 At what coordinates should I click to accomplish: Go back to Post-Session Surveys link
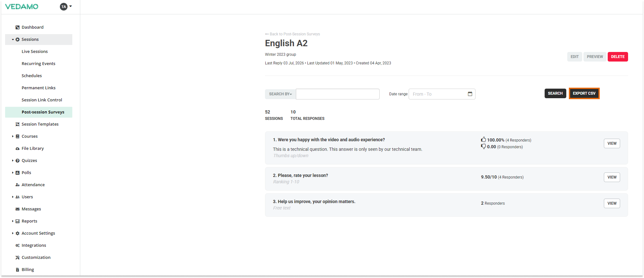click(x=292, y=34)
